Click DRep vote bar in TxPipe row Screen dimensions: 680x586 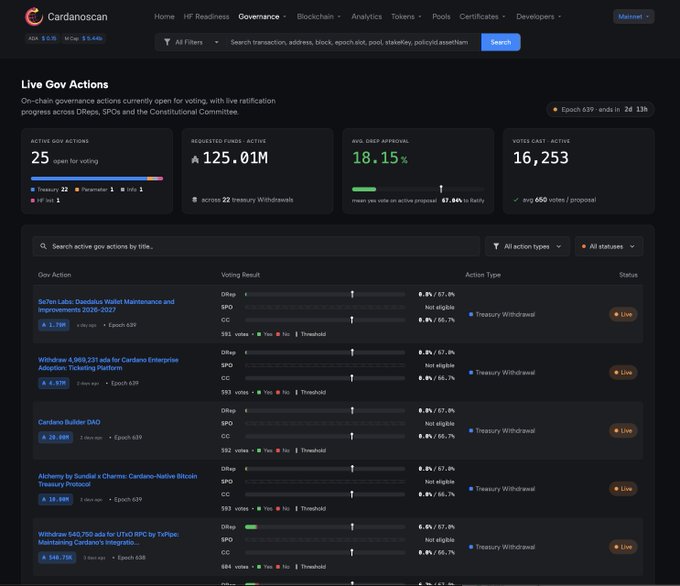pos(325,527)
